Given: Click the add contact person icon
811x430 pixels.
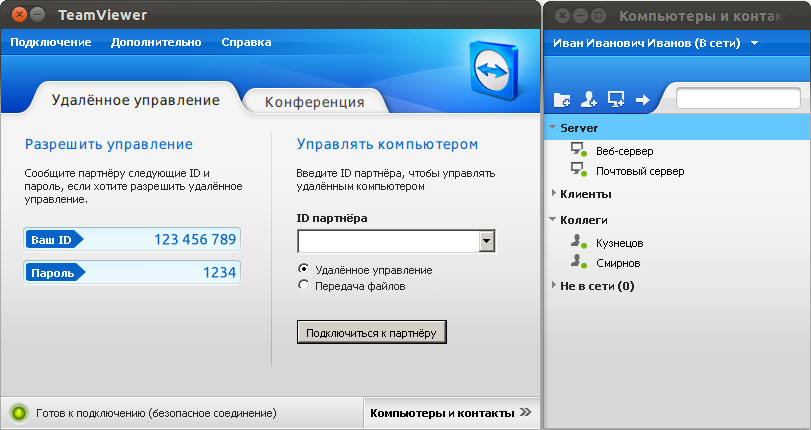Looking at the screenshot, I should (x=589, y=99).
